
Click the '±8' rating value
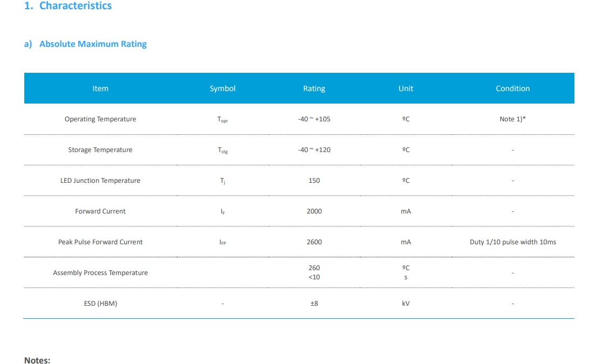314,304
